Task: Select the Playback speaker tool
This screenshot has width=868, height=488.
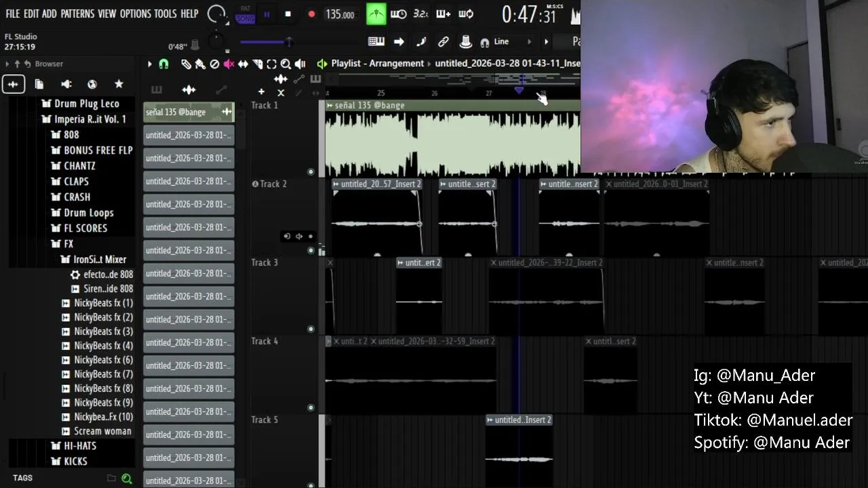Action: (x=300, y=64)
